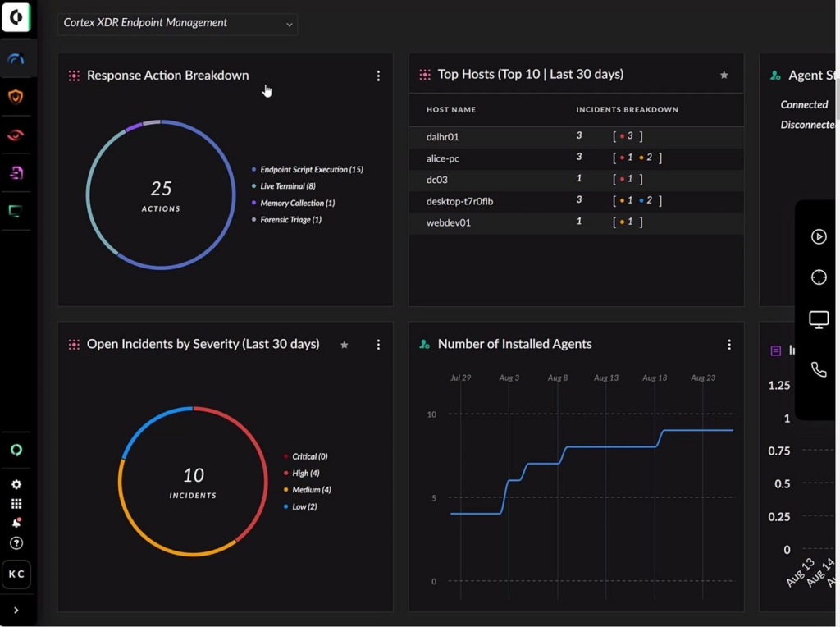Select the orange shield security icon in sidebar
The height and width of the screenshot is (627, 840).
pyautogui.click(x=16, y=97)
